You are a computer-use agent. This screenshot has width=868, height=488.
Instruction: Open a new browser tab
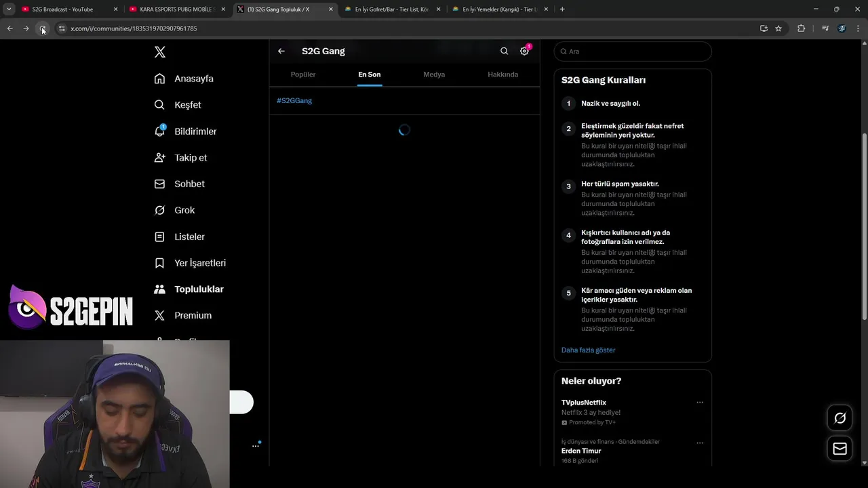coord(562,9)
